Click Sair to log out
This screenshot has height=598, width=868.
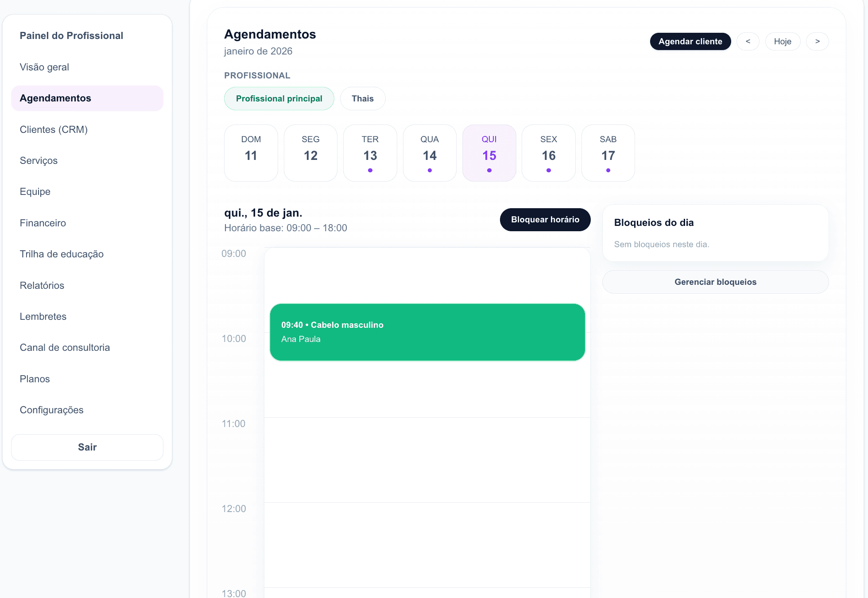[x=87, y=447]
